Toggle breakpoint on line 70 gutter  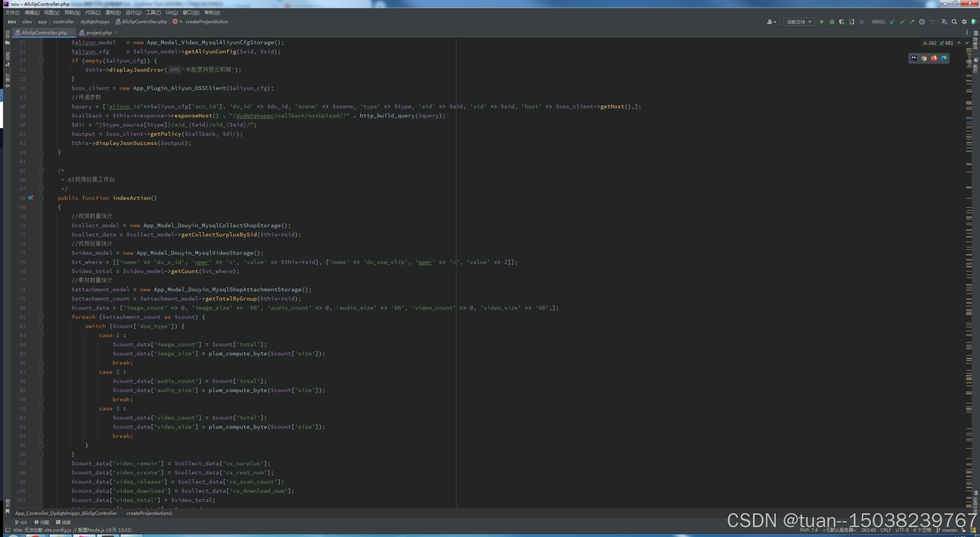(31, 217)
